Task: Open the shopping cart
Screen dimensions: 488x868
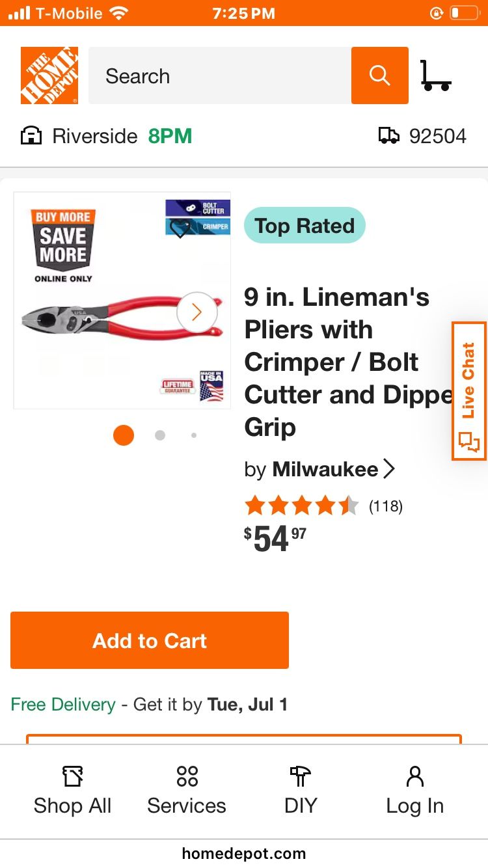Action: click(x=435, y=75)
